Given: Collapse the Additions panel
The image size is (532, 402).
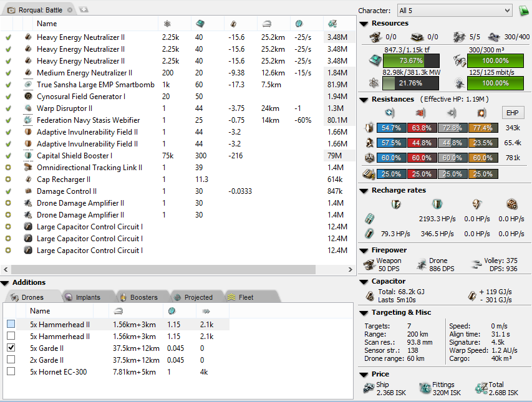Looking at the screenshot, I should tap(5, 283).
